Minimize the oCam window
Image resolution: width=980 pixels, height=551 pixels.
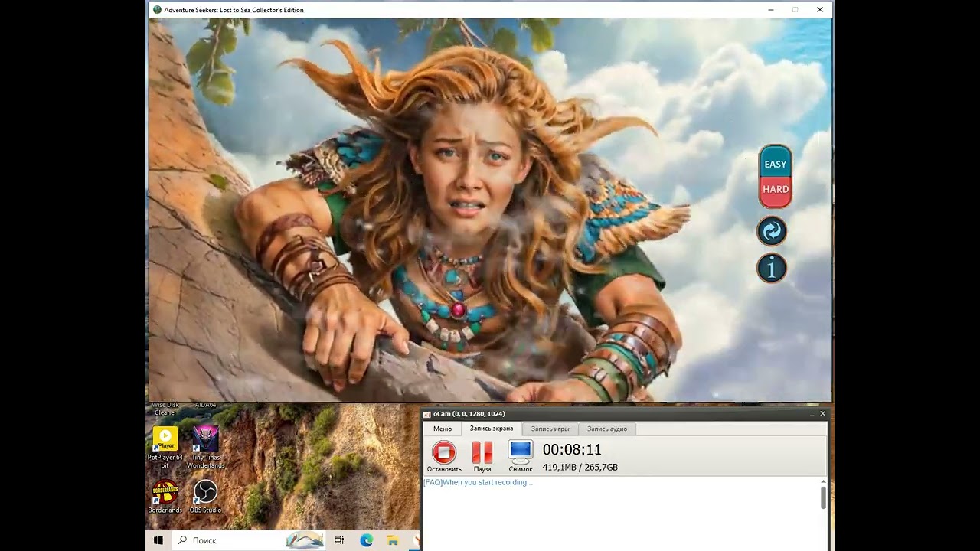tap(811, 414)
